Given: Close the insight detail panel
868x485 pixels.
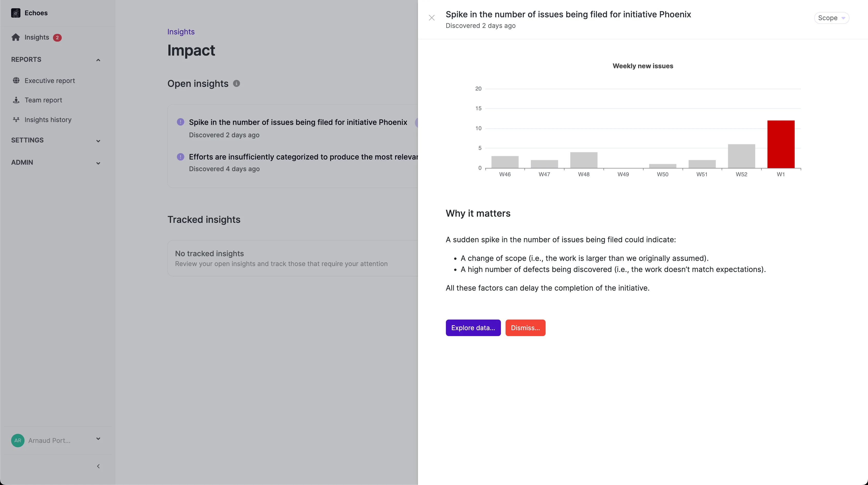Looking at the screenshot, I should (x=432, y=18).
